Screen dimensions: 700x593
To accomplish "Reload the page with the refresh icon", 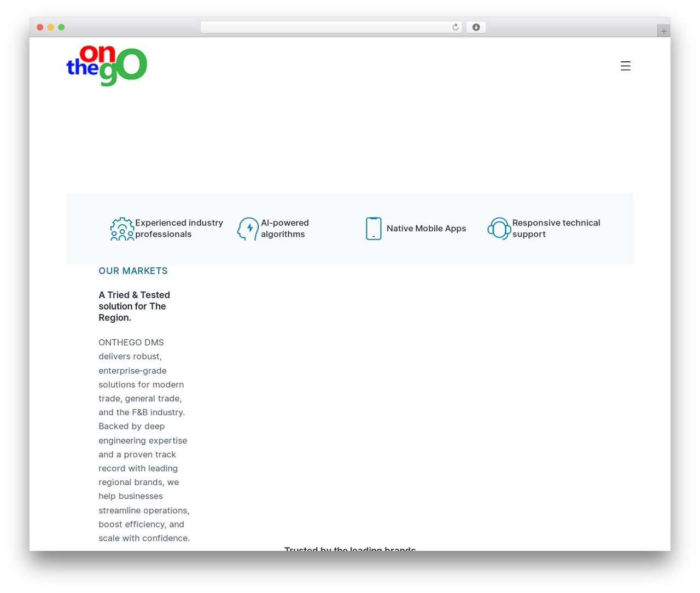I will pos(455,27).
